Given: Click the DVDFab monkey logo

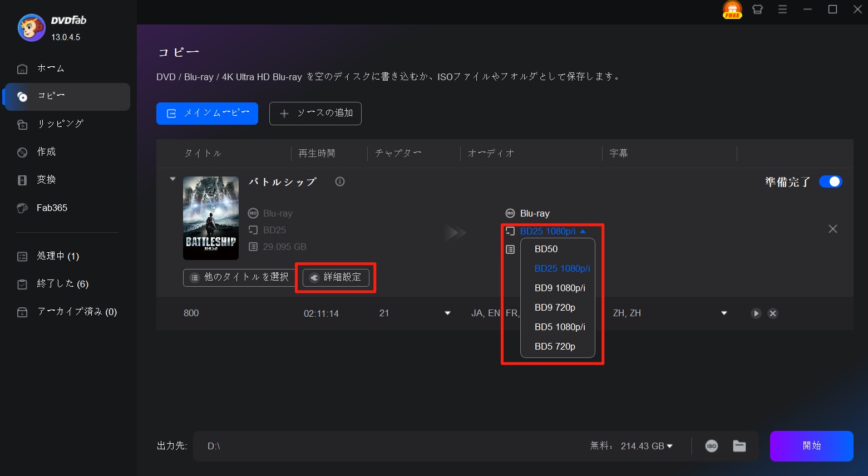Looking at the screenshot, I should 32,28.
